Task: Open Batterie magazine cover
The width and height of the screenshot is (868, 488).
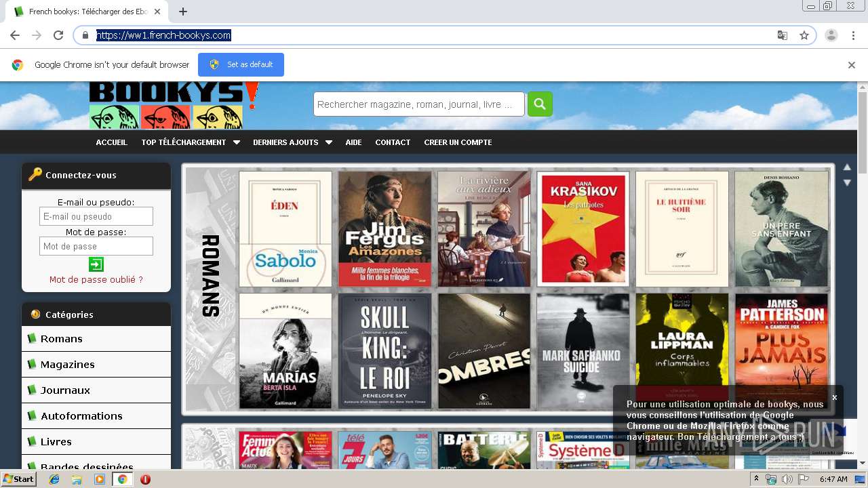Action: (484, 450)
